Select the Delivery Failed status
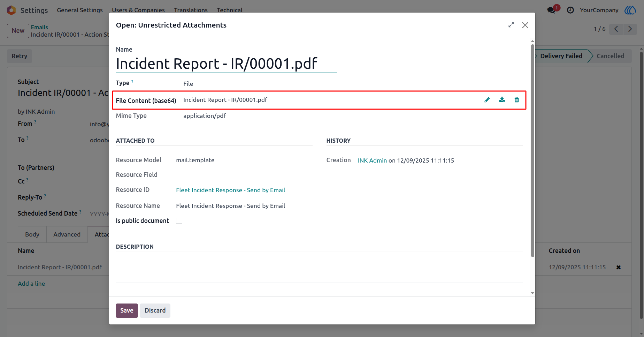Viewport: 644px width, 337px height. pos(561,56)
